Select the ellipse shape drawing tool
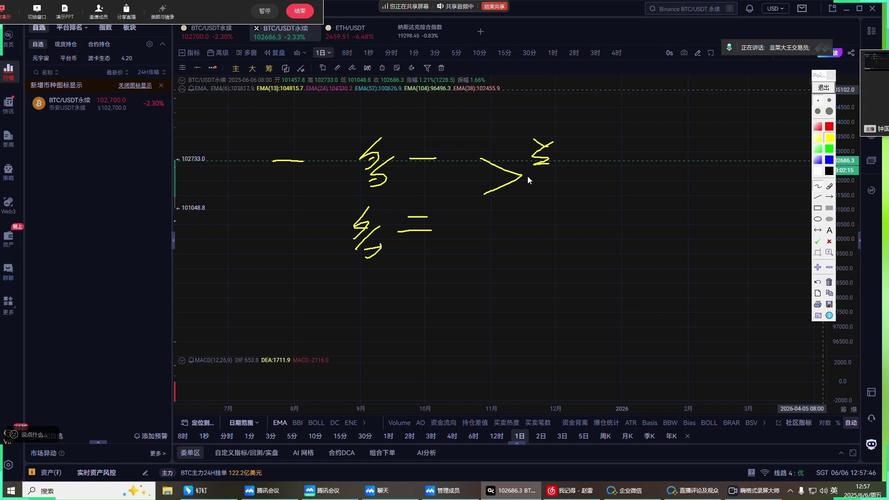889x500 pixels. tap(817, 219)
